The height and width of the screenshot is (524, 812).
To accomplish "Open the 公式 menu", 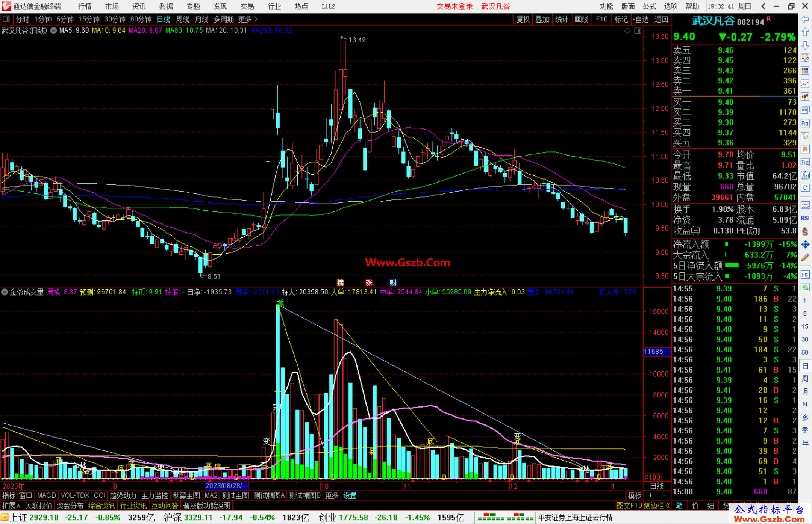I will coord(649,6).
